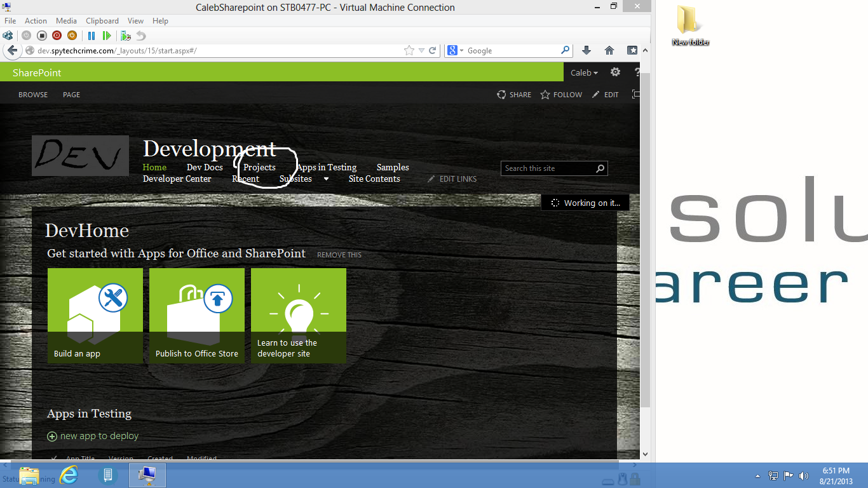Click EDIT page with the pencil

605,95
